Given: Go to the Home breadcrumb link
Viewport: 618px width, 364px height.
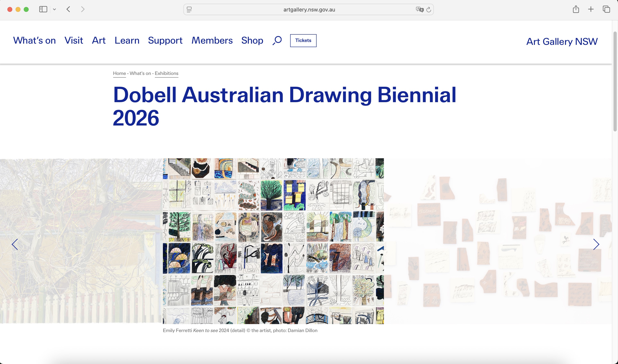Looking at the screenshot, I should (120, 73).
